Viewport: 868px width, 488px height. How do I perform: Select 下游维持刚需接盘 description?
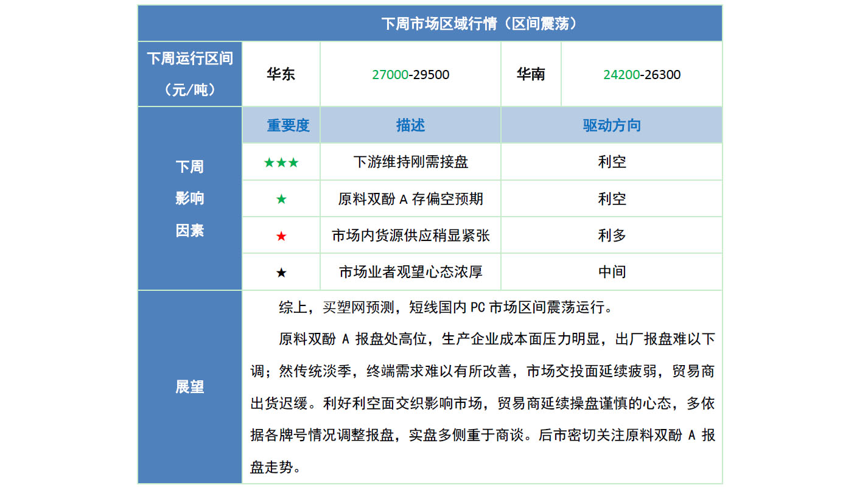(x=411, y=162)
